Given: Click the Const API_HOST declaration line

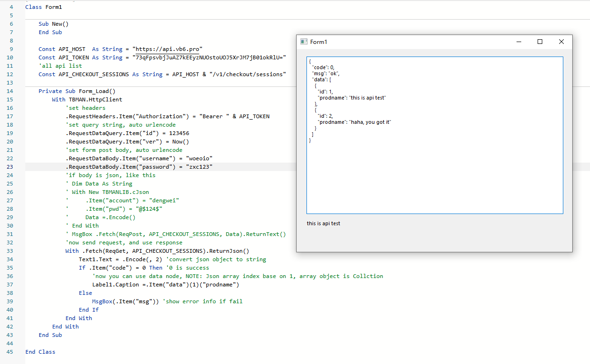Looking at the screenshot, I should [121, 49].
